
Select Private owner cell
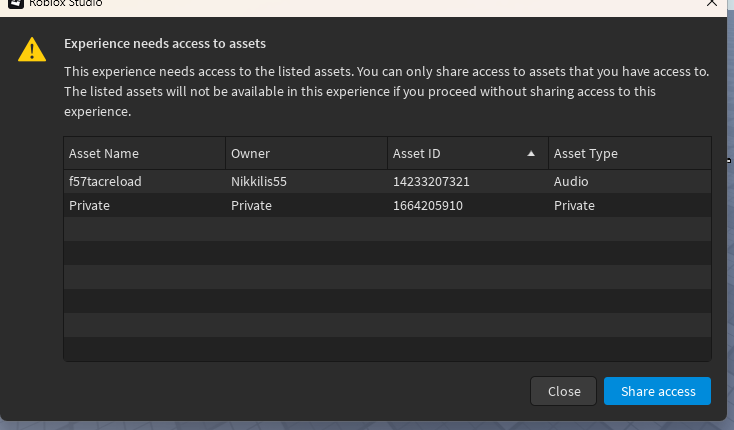click(x=307, y=205)
